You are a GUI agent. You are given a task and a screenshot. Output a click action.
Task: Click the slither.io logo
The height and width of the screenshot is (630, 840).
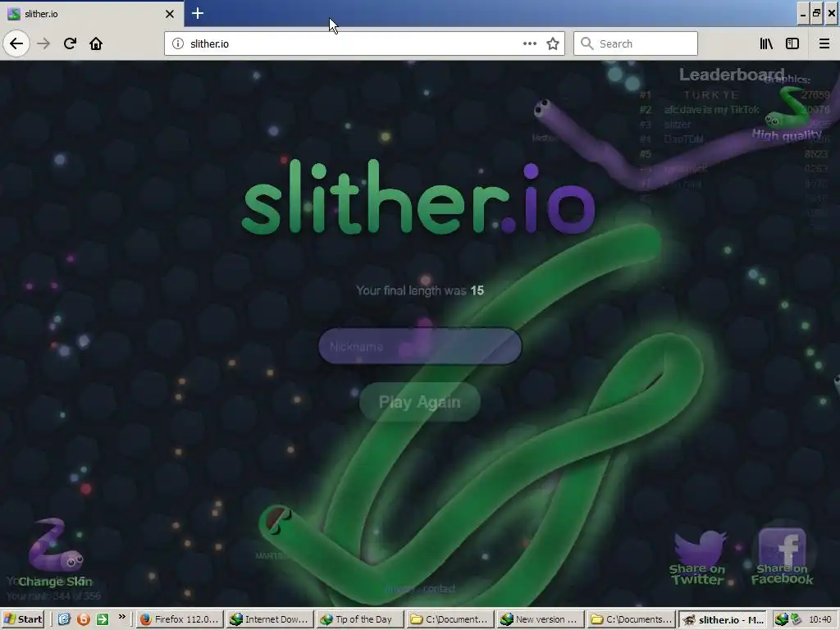tap(418, 199)
